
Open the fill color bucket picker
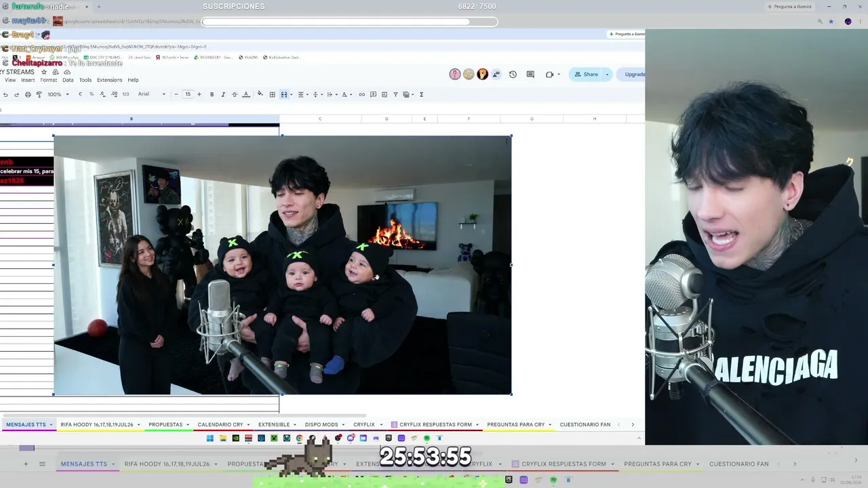[x=260, y=94]
